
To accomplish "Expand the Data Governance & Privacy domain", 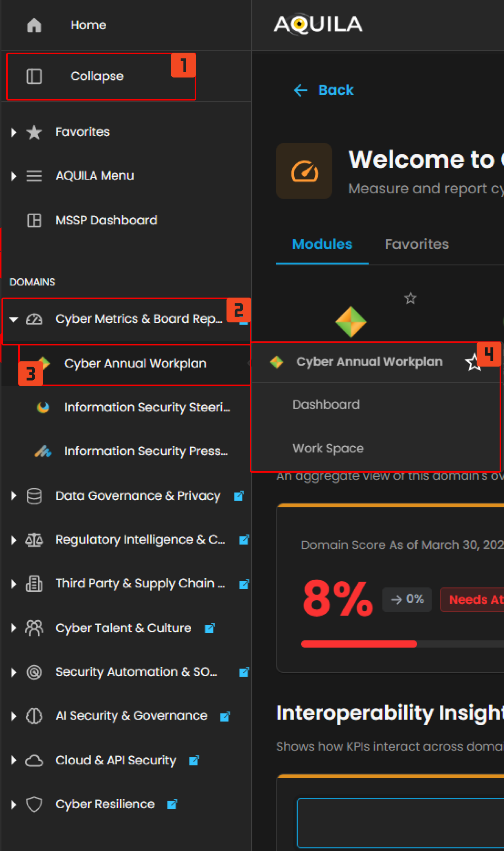I will (14, 496).
